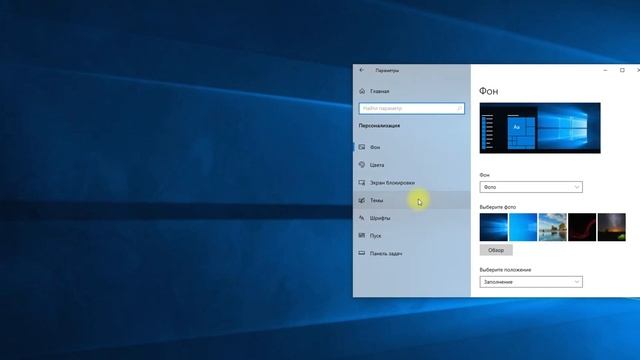Click the Персонализация heading

tap(379, 126)
